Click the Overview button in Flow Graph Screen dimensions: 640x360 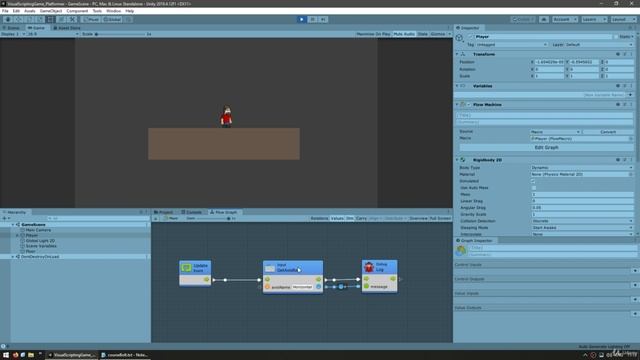pyautogui.click(x=418, y=218)
